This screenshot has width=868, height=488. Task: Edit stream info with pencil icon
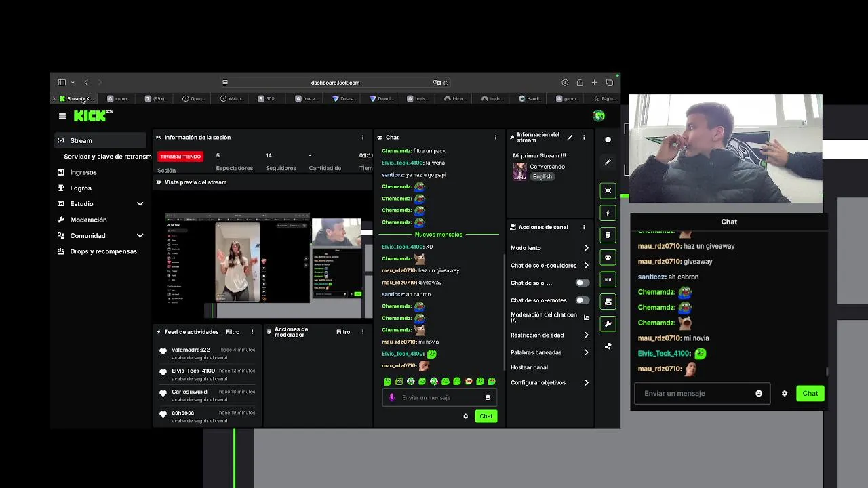pos(570,138)
